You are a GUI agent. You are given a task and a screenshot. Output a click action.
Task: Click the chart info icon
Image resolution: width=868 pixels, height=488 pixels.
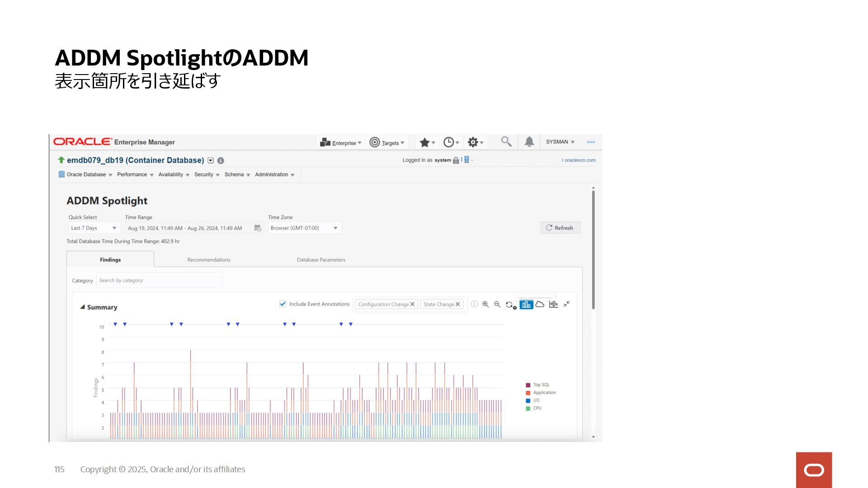click(x=474, y=304)
